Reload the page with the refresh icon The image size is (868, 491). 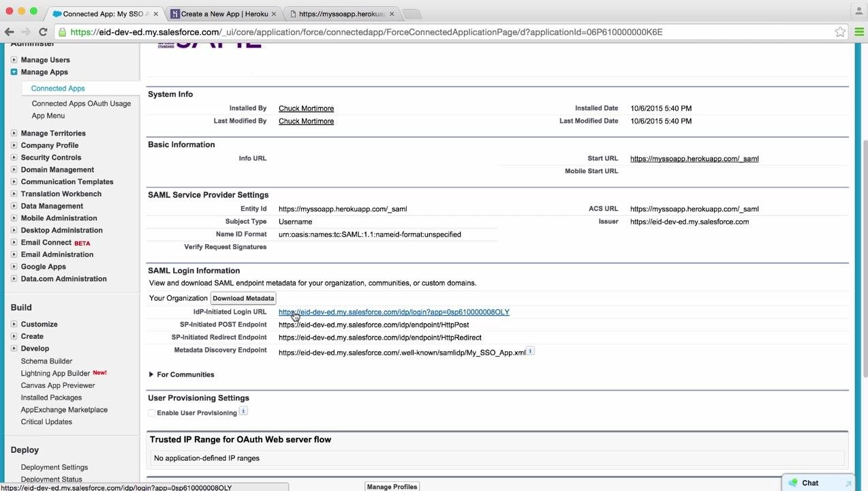(x=43, y=32)
